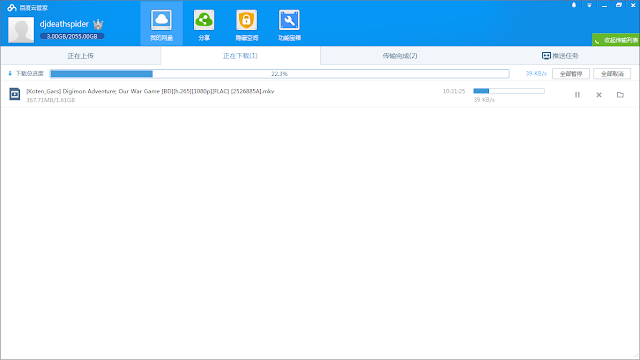Click the 367.71MB/1.61GB size text

pos(51,100)
